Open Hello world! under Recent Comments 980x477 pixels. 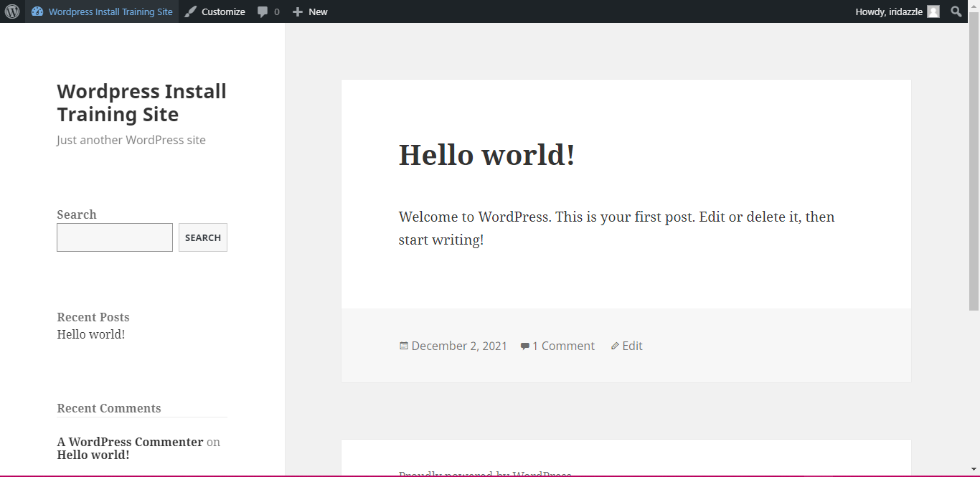(x=93, y=455)
